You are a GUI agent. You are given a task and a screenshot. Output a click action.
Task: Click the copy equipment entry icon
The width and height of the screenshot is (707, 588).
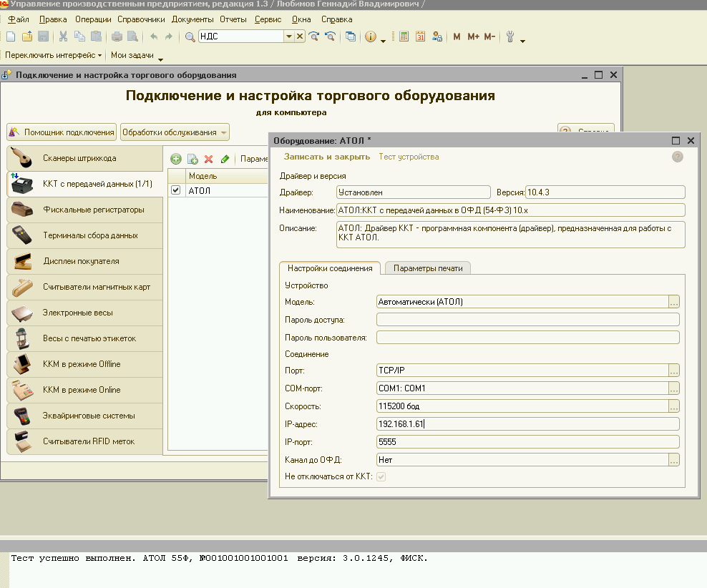(192, 159)
